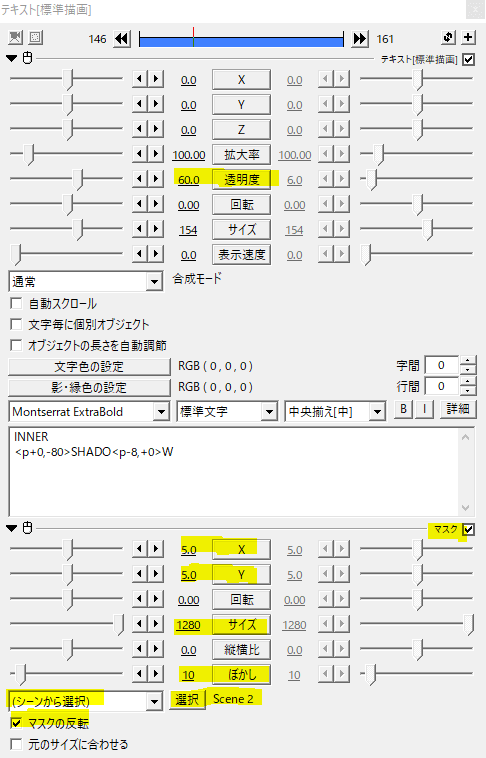Collapse the マスク section triangle

coord(12,528)
